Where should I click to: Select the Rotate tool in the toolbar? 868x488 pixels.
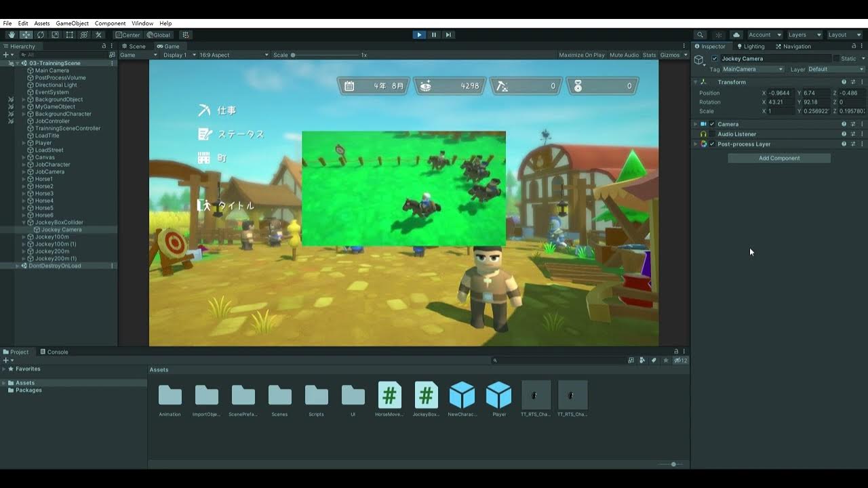[41, 35]
